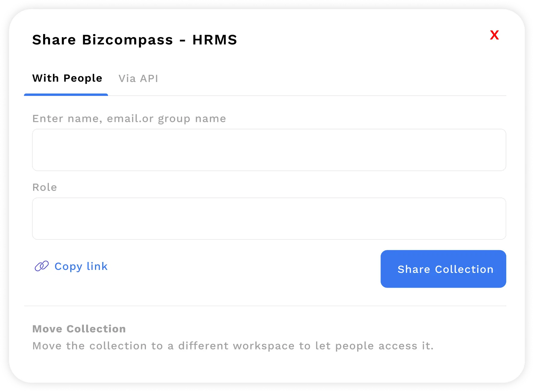Click the Copy link icon and label together
This screenshot has width=534, height=392.
tap(71, 266)
